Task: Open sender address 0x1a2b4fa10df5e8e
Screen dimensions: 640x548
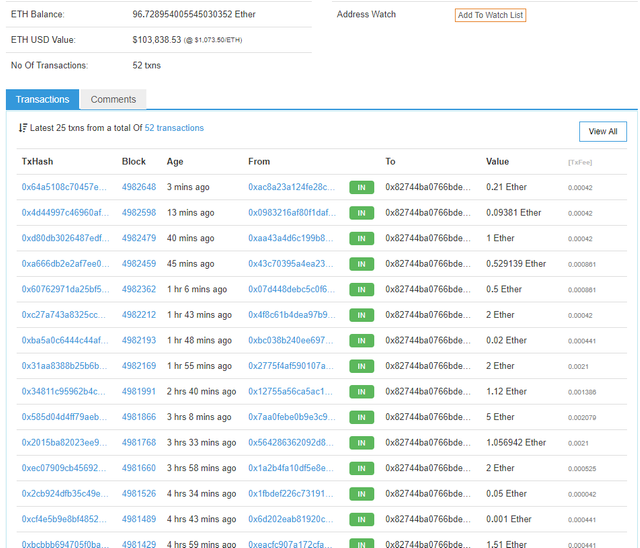Action: point(291,468)
